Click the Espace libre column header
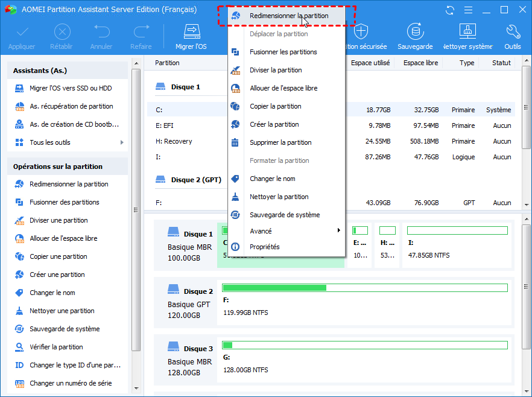 coord(420,63)
